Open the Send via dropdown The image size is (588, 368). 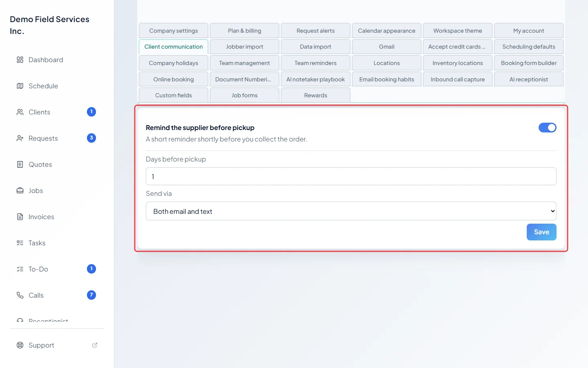(x=351, y=211)
